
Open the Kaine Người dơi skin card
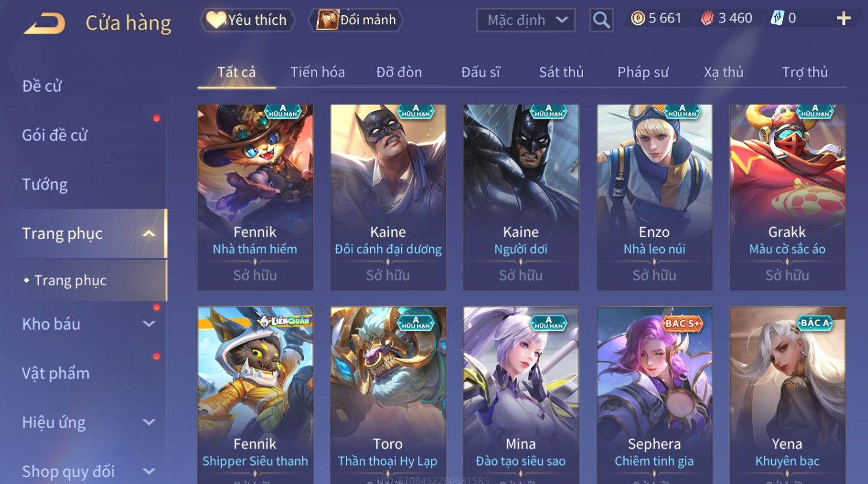[x=521, y=197]
